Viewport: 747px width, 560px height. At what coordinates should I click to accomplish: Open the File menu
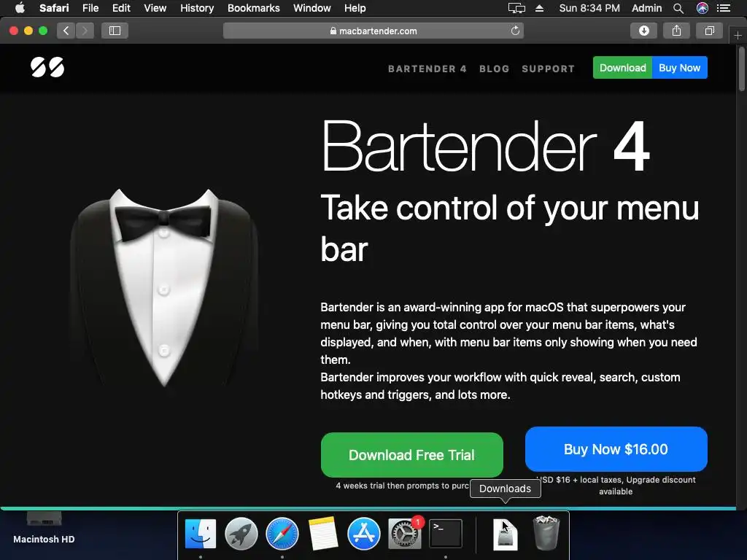(90, 8)
